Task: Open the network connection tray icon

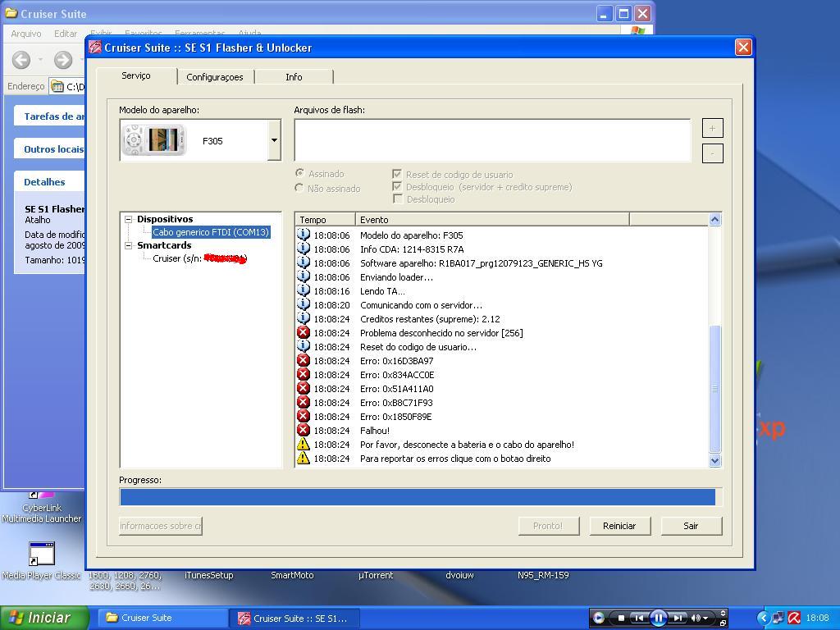Action: point(778,618)
